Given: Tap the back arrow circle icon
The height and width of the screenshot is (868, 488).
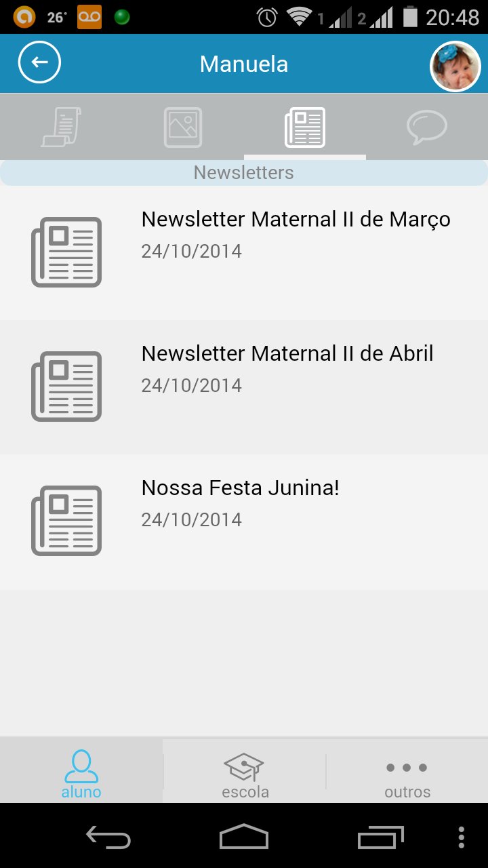Looking at the screenshot, I should pos(39,62).
